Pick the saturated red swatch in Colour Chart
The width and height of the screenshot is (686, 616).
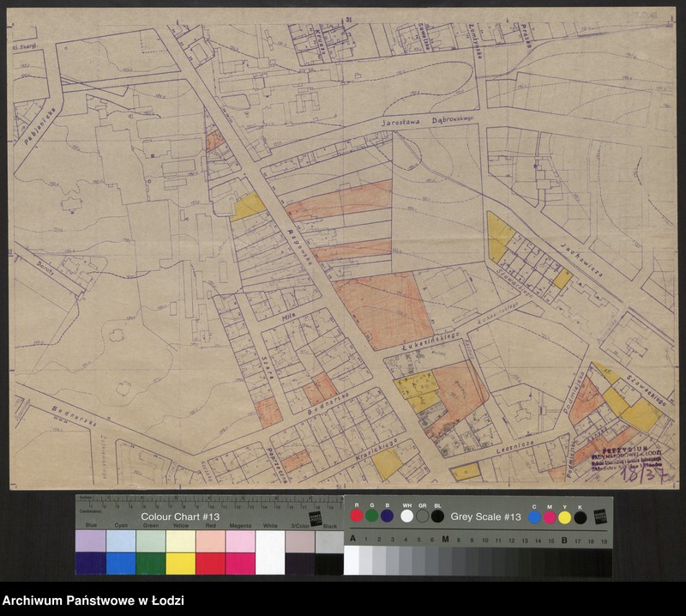[x=210, y=564]
